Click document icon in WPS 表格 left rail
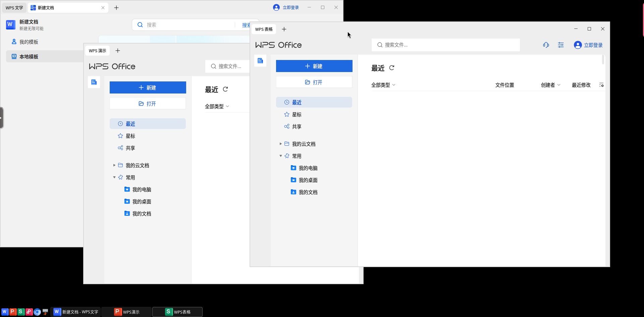644x317 pixels. [x=260, y=61]
